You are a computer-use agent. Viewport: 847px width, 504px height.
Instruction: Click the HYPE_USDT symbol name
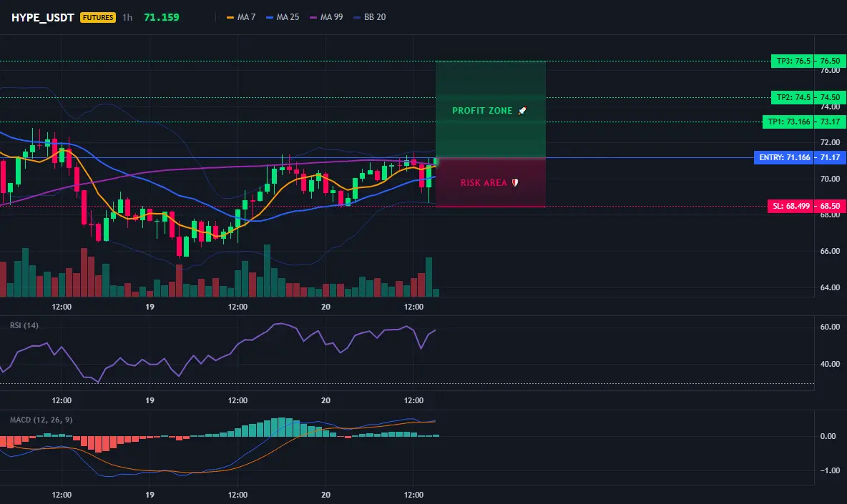coord(43,17)
